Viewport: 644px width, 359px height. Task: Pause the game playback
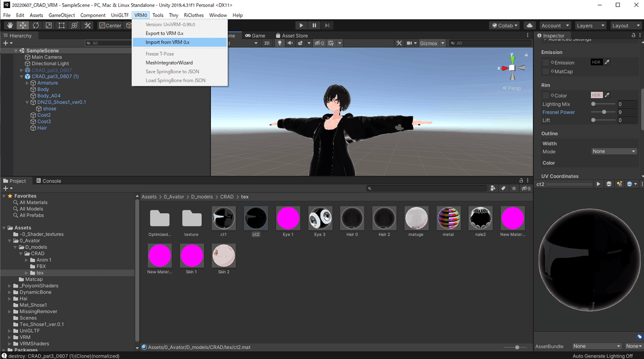pyautogui.click(x=314, y=25)
